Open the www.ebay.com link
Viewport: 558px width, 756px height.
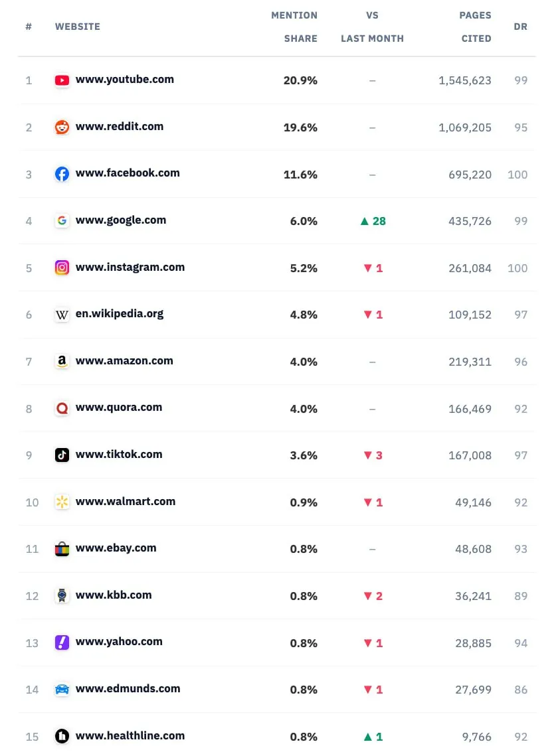pyautogui.click(x=116, y=548)
